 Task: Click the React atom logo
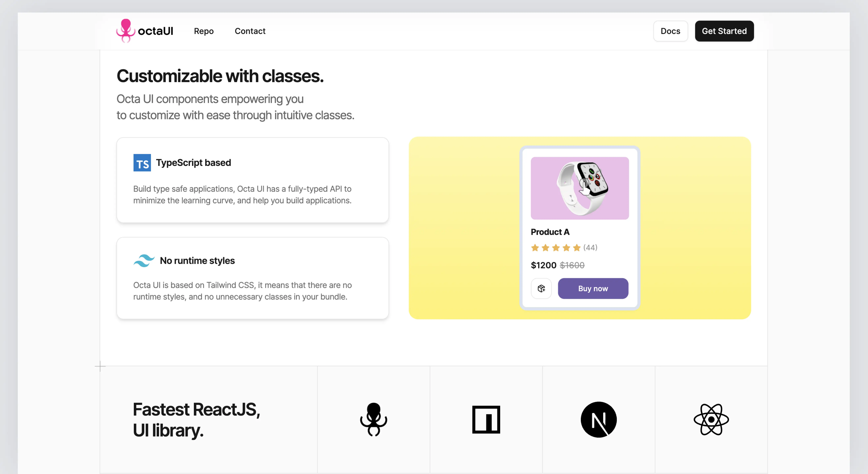click(x=711, y=419)
